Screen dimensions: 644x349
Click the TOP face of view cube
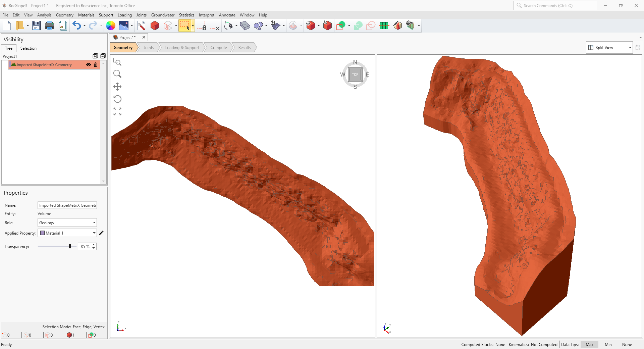[355, 74]
